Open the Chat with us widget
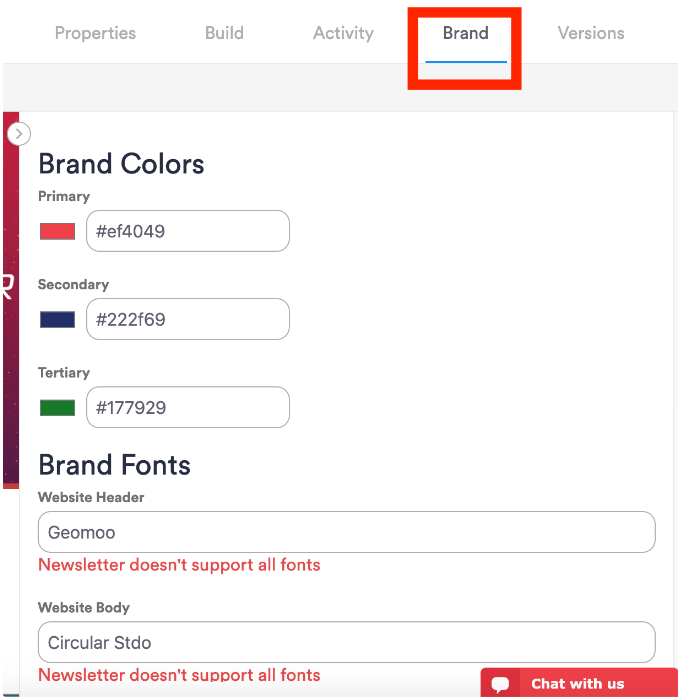 [x=577, y=684]
